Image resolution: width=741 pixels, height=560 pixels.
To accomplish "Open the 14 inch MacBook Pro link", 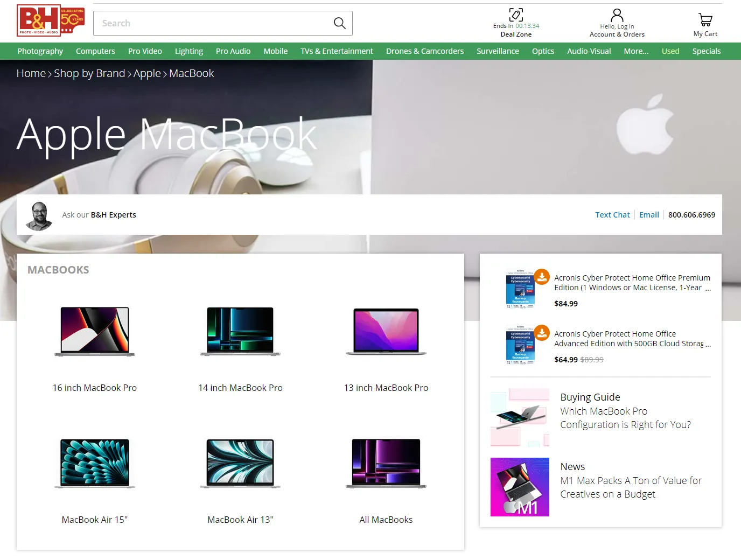I will click(240, 388).
